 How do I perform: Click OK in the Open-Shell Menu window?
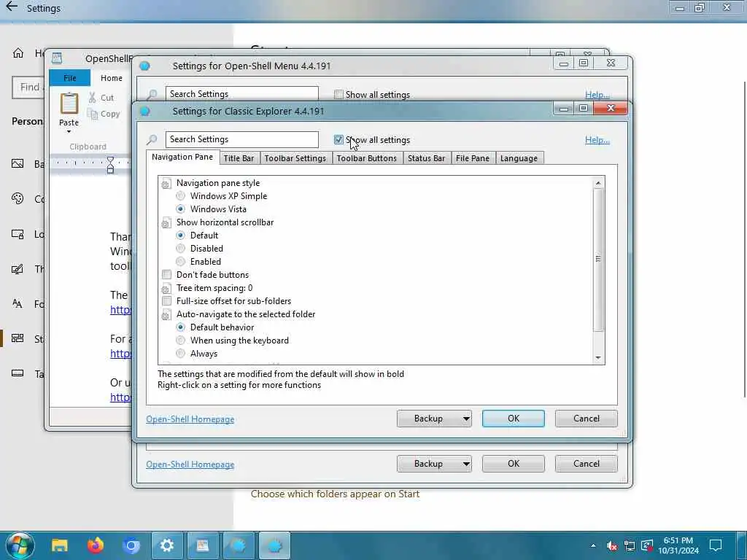coord(513,464)
